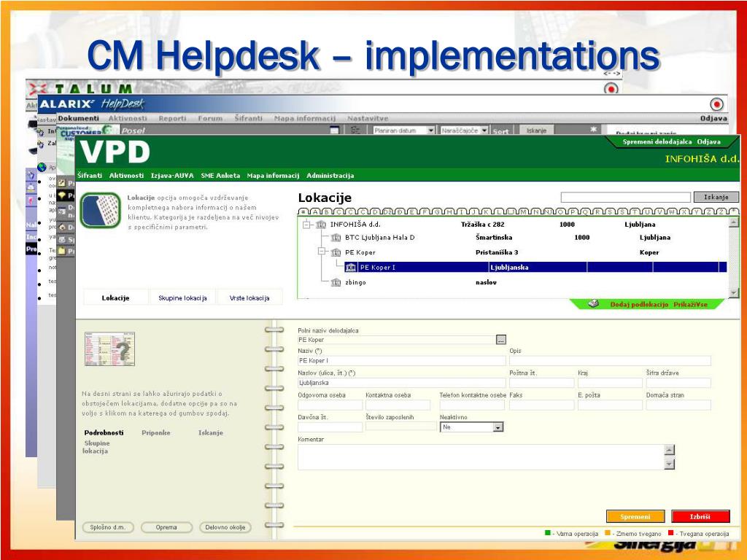Click the printer icon next to Dodaj podlokacijo

593,303
